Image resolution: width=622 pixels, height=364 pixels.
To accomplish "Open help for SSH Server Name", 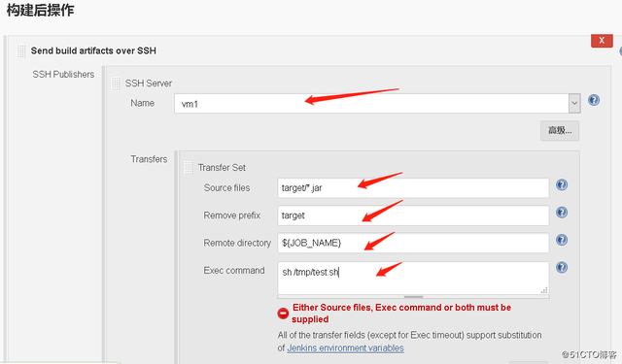I will pos(594,100).
